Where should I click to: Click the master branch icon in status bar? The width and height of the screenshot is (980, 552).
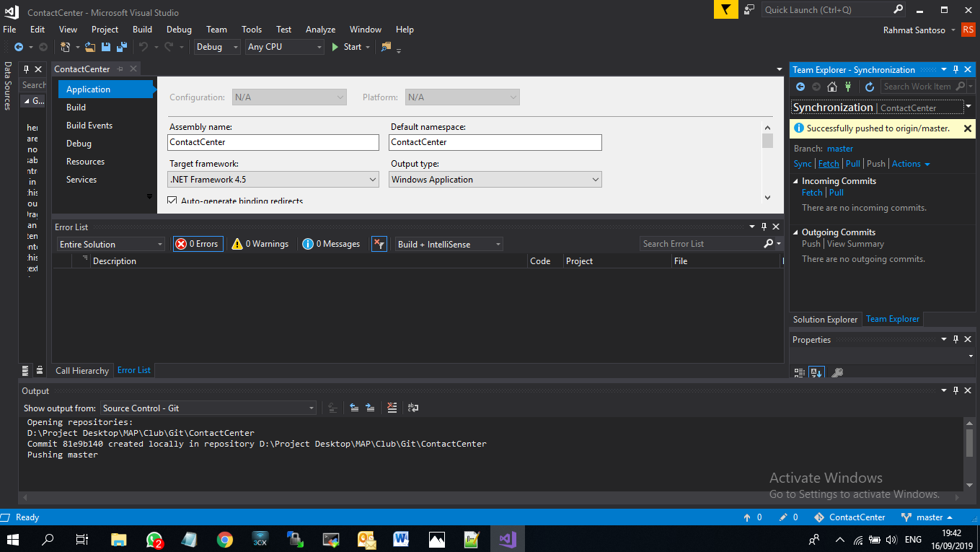coord(906,517)
